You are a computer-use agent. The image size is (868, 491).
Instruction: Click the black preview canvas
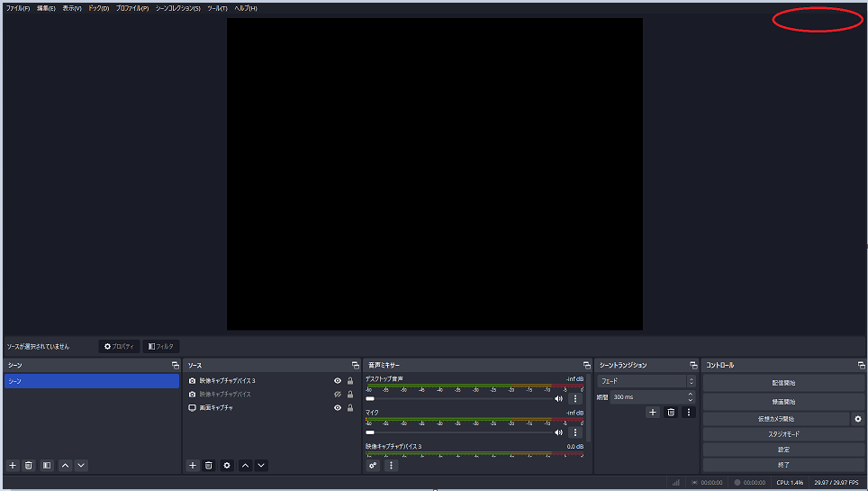tap(435, 174)
